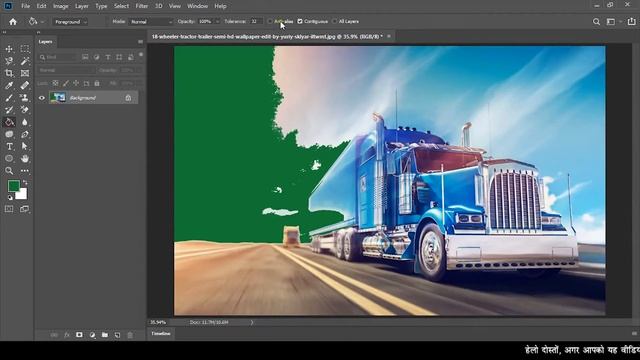Select the Magic Wand tool
The width and height of the screenshot is (640, 360).
click(x=25, y=61)
